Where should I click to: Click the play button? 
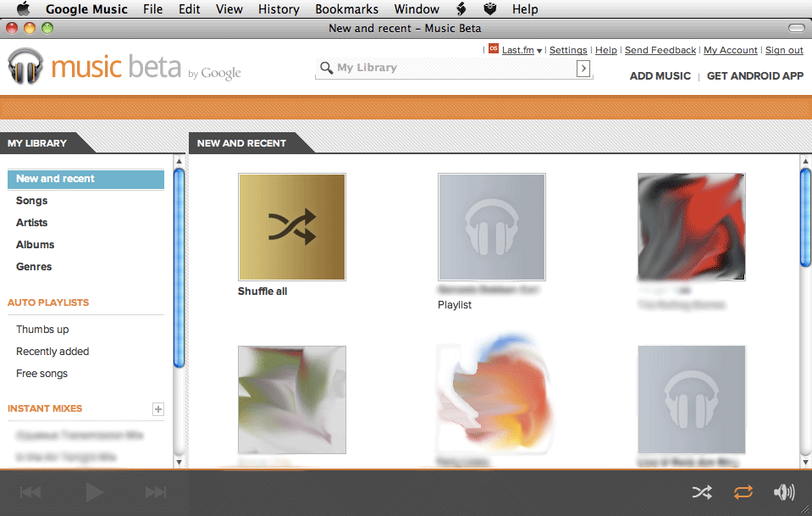click(94, 492)
